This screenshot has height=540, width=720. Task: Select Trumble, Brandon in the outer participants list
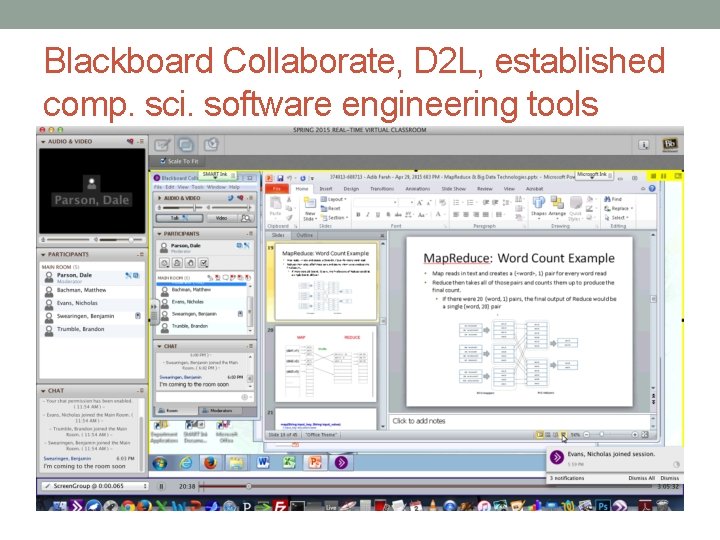click(x=92, y=330)
